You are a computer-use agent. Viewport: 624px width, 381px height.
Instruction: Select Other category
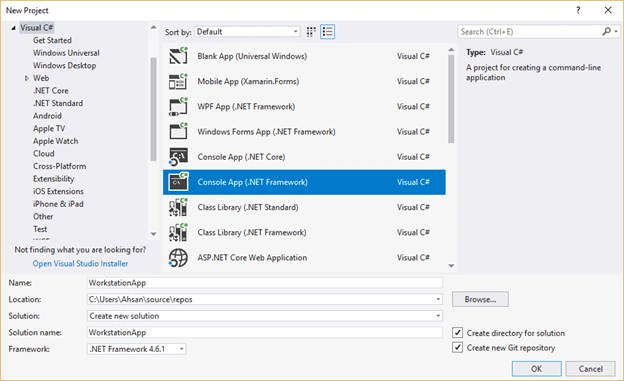tap(43, 217)
